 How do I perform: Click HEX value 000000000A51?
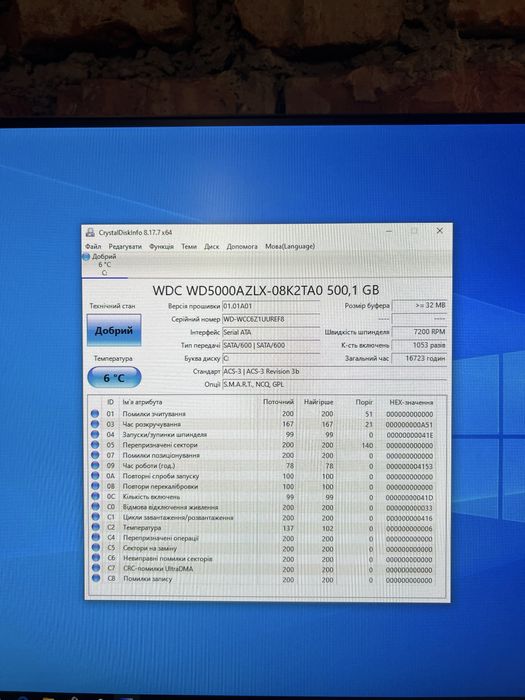point(409,425)
